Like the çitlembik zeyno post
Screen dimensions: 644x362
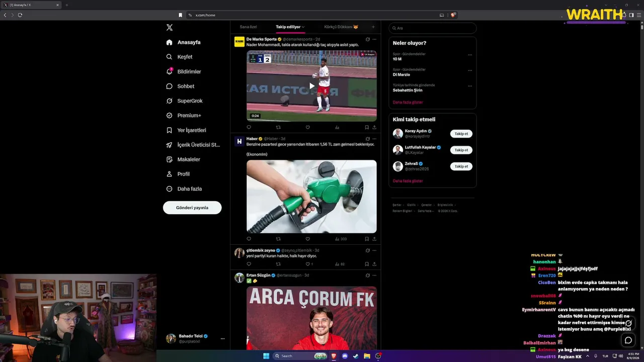307,264
